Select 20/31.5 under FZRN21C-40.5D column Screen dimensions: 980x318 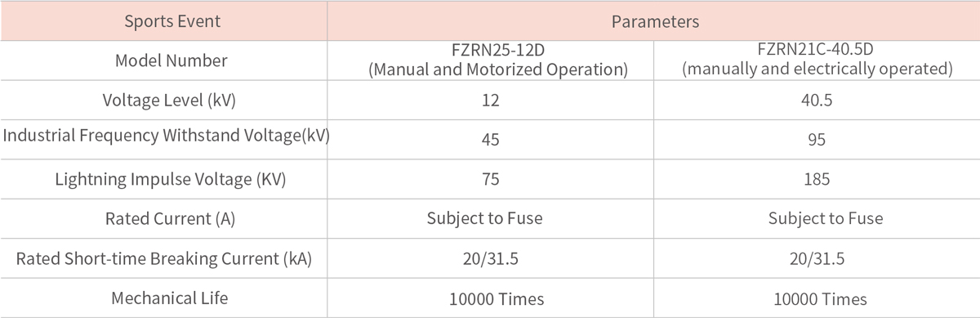click(x=817, y=258)
